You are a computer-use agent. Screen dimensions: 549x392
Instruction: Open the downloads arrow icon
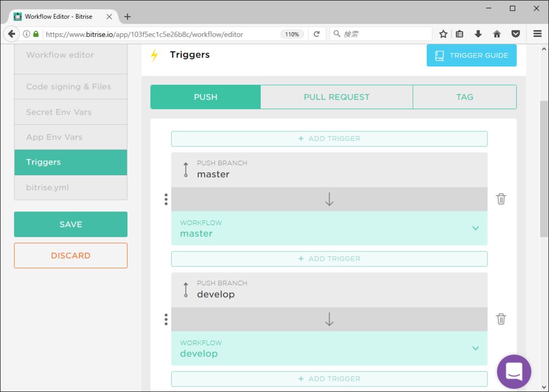[x=478, y=34]
